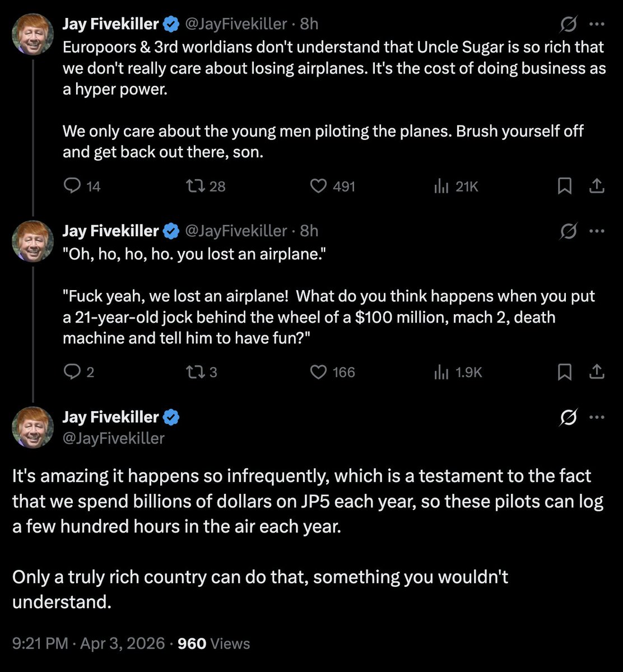
Task: Open more options menu on second tweet
Action: coord(597,231)
